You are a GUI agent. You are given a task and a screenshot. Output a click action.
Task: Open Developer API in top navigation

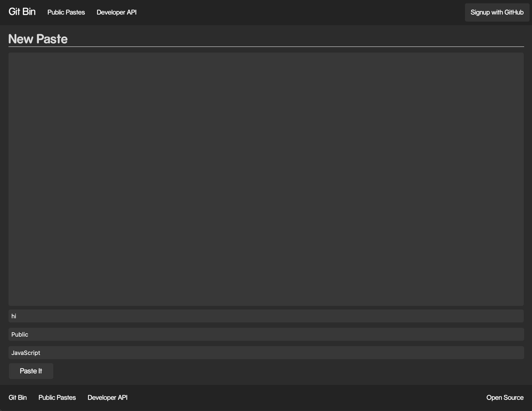pos(116,12)
